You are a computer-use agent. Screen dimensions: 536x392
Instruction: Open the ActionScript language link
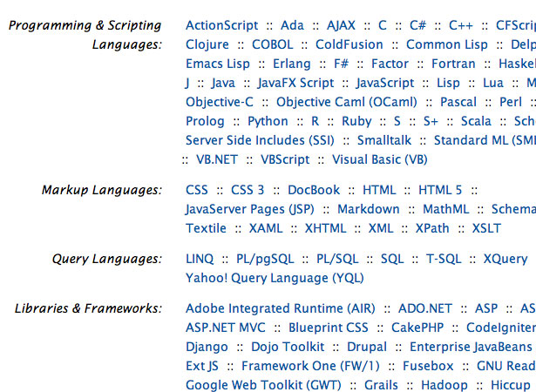click(222, 25)
